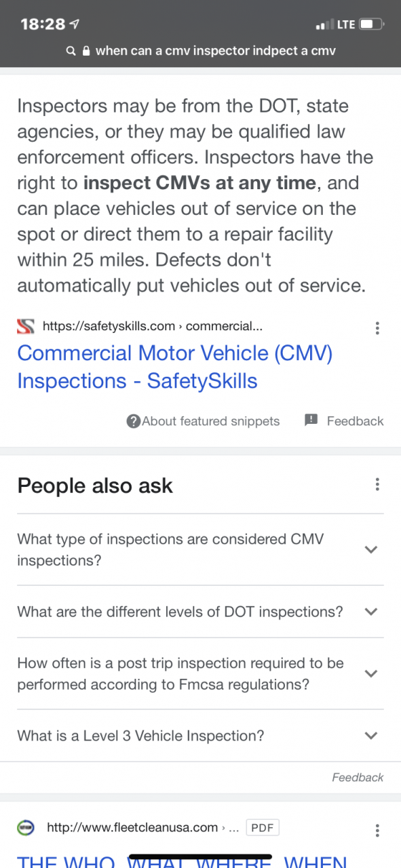Viewport: 401px width, 868px height.
Task: Expand chevron for CMV inspections types question
Action: (370, 549)
